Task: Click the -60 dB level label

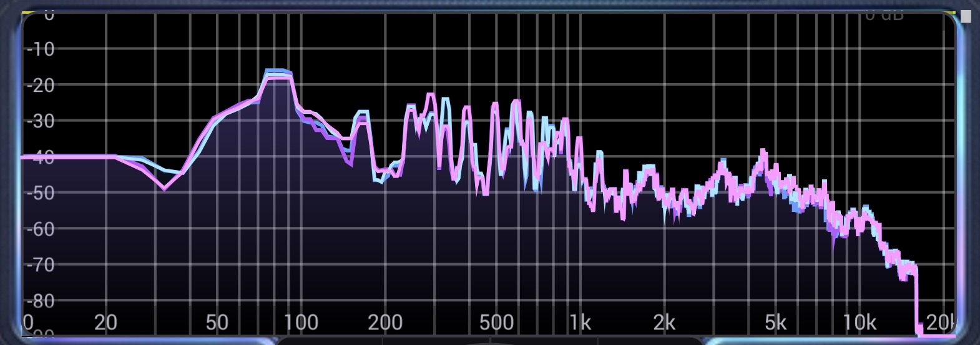Action: pyautogui.click(x=40, y=229)
